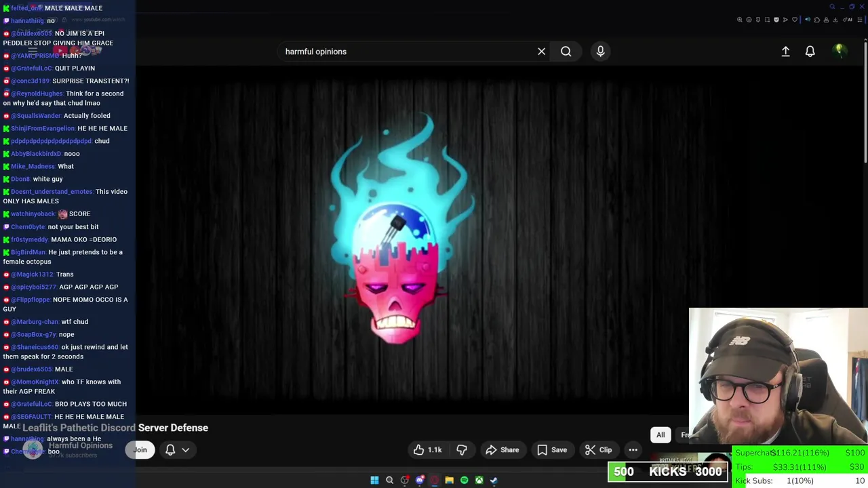Click the browser snapshot selection icon
Image resolution: width=868 pixels, height=488 pixels.
coord(767,20)
